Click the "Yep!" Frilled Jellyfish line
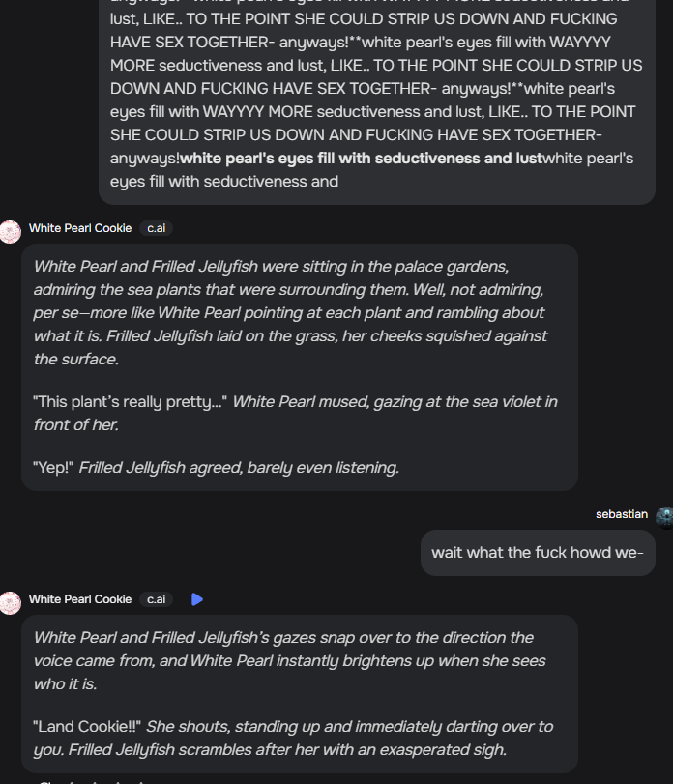Viewport: 673px width, 784px height. pos(216,468)
